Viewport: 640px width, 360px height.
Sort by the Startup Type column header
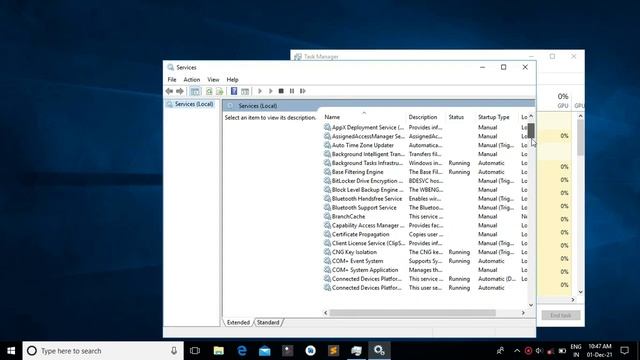click(x=498, y=117)
